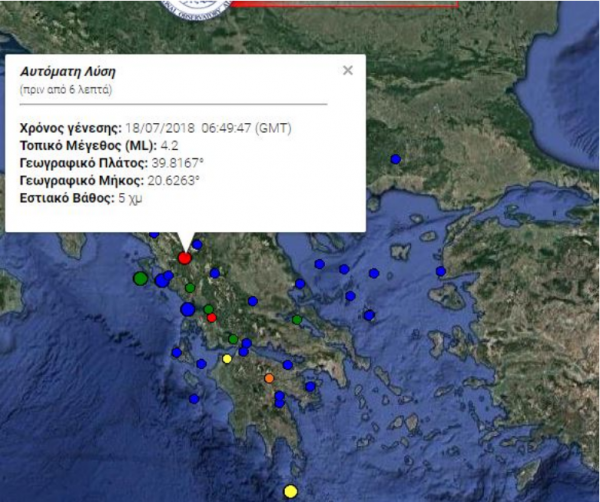
Task: Click the Χρόνος γένεσης timestamp line
Action: [155, 127]
